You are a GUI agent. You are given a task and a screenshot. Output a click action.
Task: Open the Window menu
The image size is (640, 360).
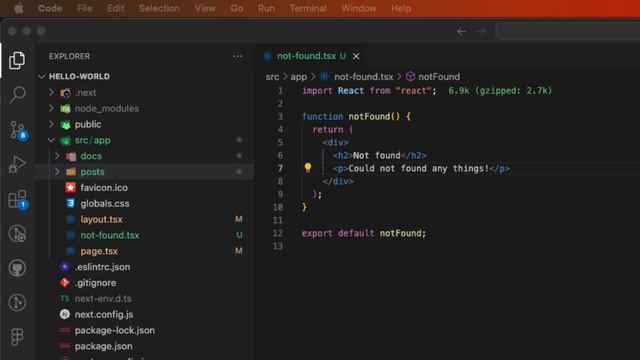click(359, 9)
